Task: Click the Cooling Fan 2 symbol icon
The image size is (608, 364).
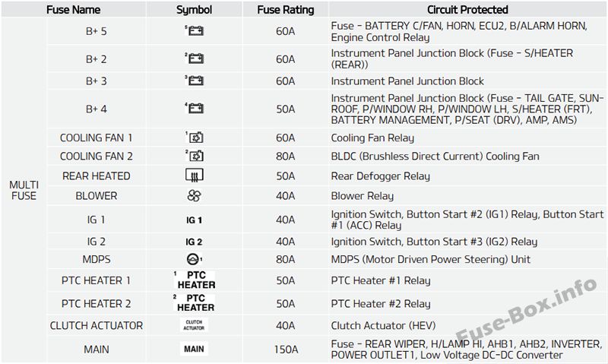Action: click(195, 156)
